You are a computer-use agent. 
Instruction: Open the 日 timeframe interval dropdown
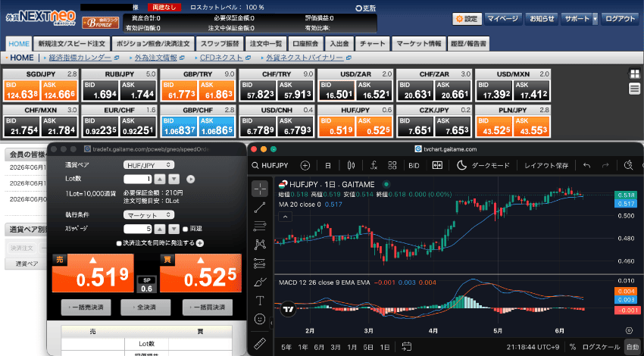coord(328,165)
